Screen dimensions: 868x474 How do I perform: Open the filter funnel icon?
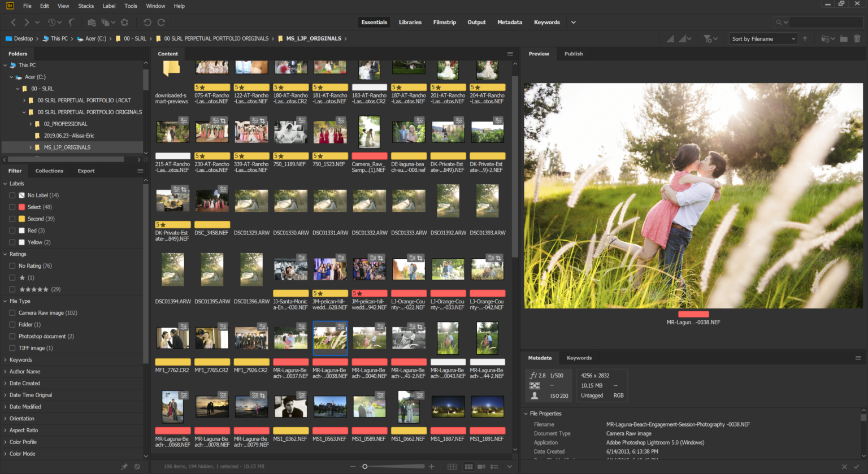coord(708,38)
